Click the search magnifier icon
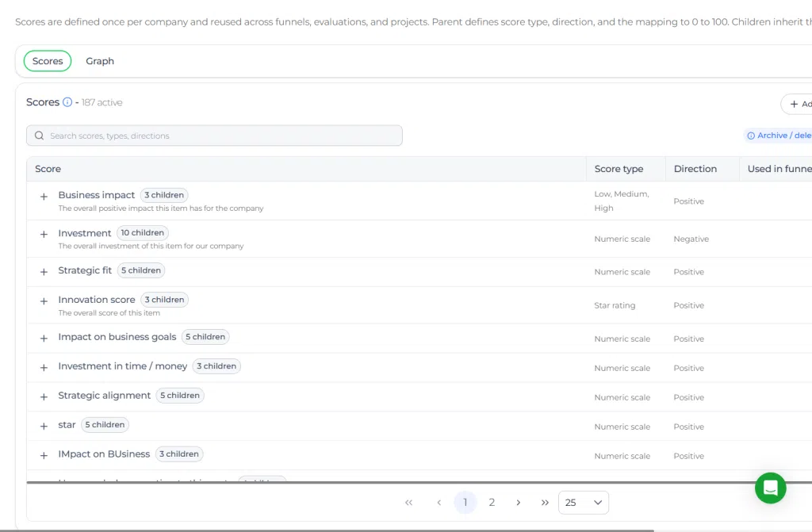Viewport: 812px width, 532px height. click(39, 136)
